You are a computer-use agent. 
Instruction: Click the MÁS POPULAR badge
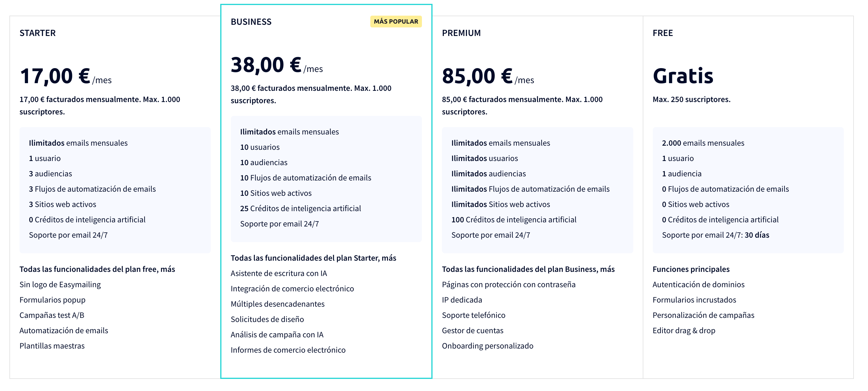[x=396, y=22]
